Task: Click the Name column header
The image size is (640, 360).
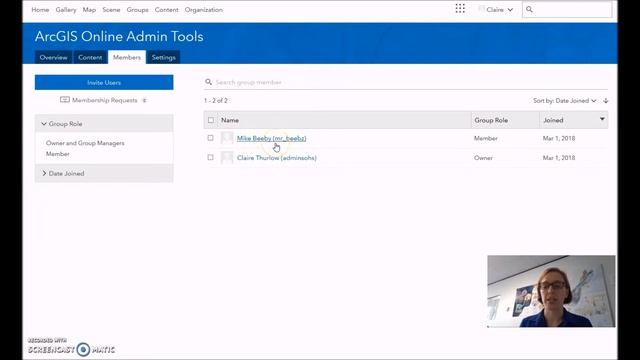Action: (230, 120)
